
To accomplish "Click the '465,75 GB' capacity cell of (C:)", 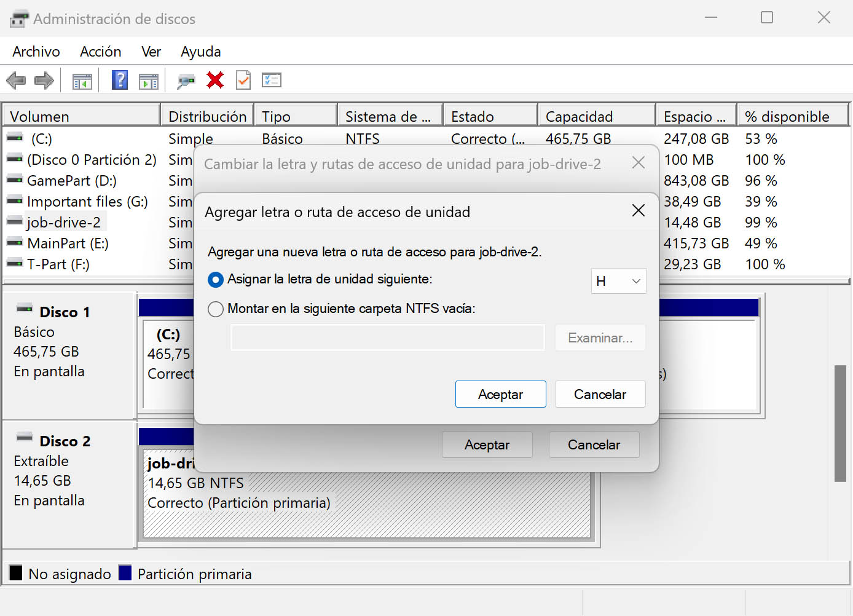I will pos(578,139).
